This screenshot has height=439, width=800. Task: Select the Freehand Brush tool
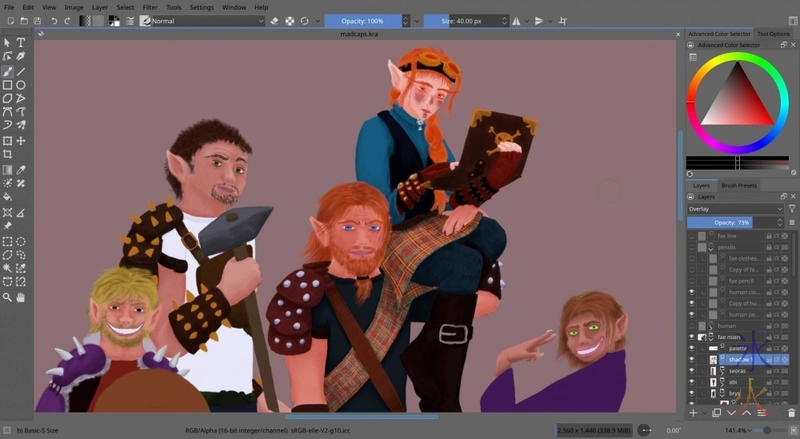[x=7, y=71]
